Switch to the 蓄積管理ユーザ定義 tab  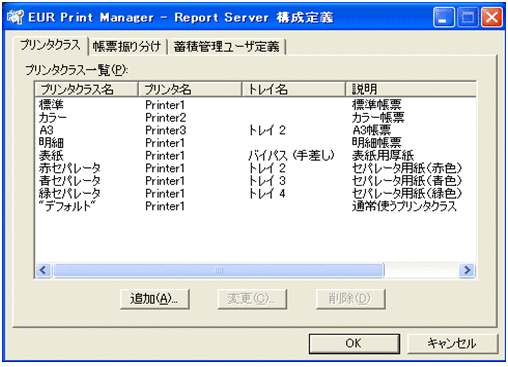click(226, 46)
